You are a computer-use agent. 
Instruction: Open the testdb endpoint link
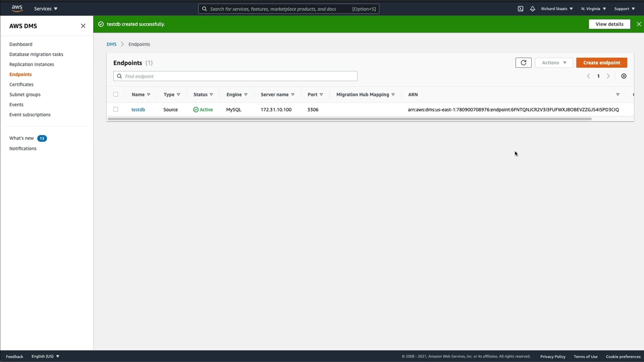click(138, 110)
